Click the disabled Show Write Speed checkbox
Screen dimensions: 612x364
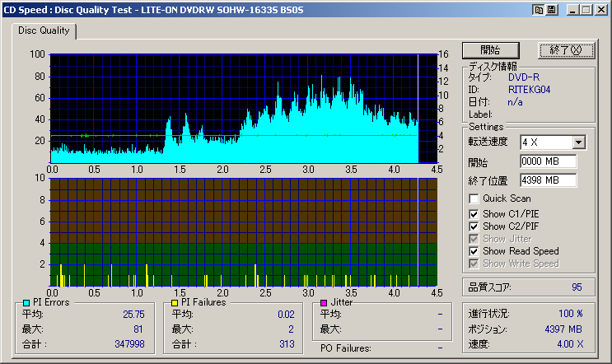474,264
